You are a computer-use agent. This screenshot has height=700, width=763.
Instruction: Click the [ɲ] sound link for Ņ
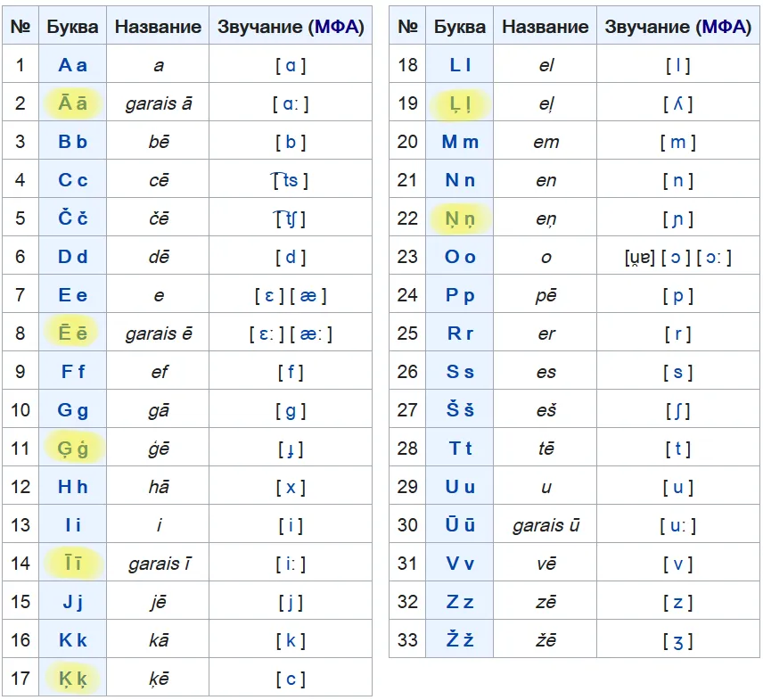click(x=677, y=218)
